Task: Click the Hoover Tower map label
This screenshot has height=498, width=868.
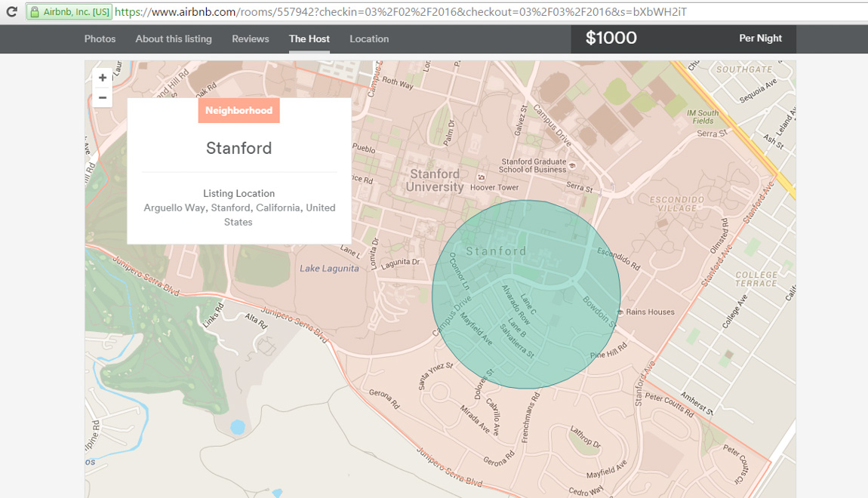Action: coord(494,187)
